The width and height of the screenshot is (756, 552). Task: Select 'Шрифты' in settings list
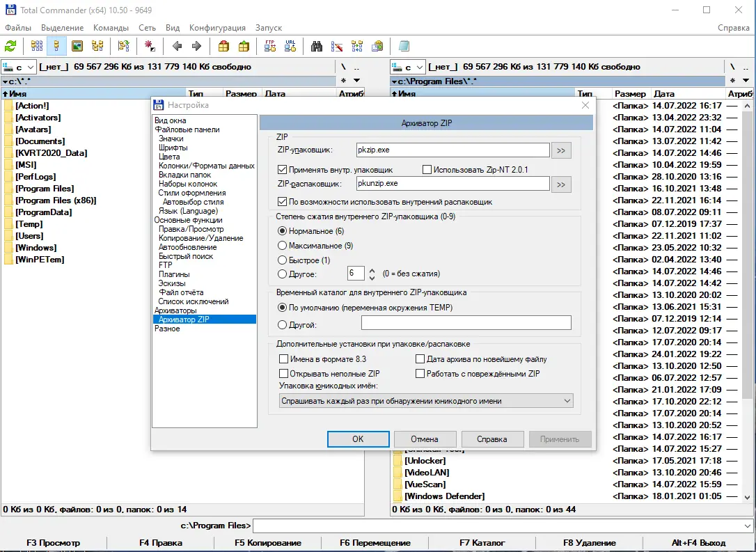[173, 148]
